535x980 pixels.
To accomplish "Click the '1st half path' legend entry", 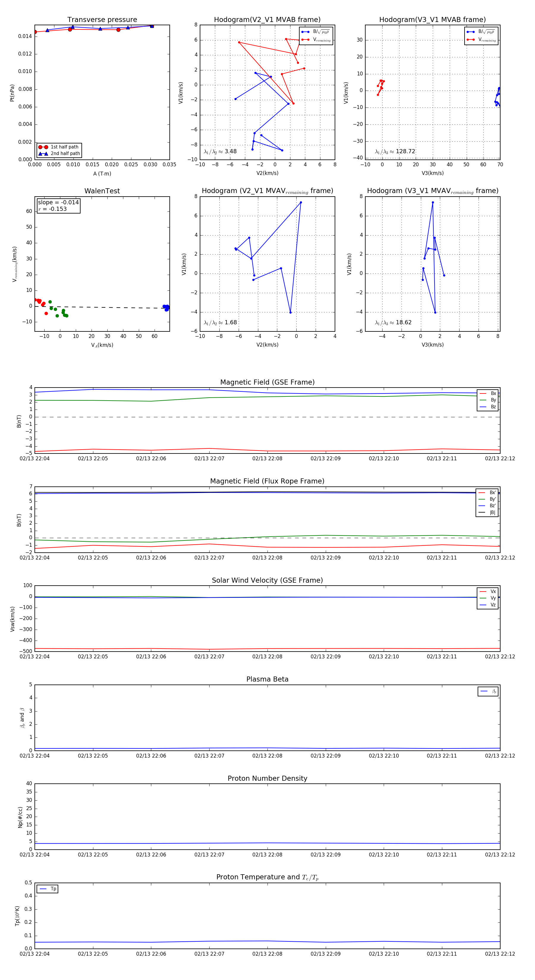I will tap(59, 147).
